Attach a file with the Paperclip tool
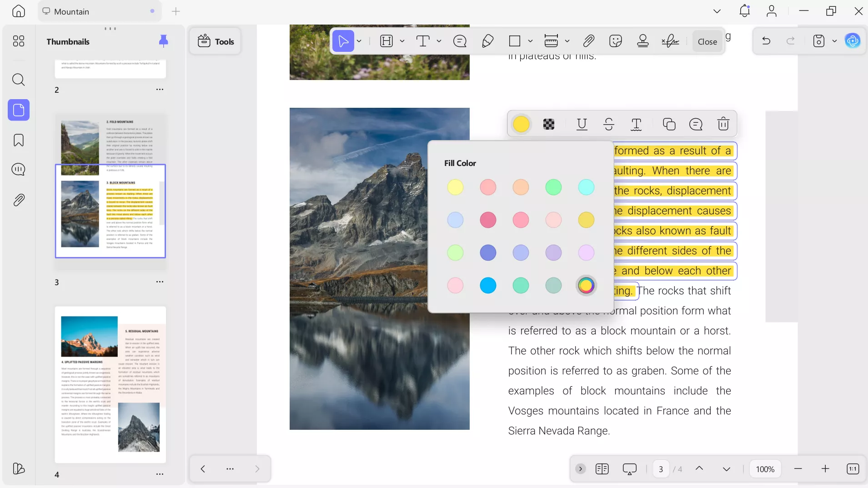The height and width of the screenshot is (488, 868). point(589,41)
